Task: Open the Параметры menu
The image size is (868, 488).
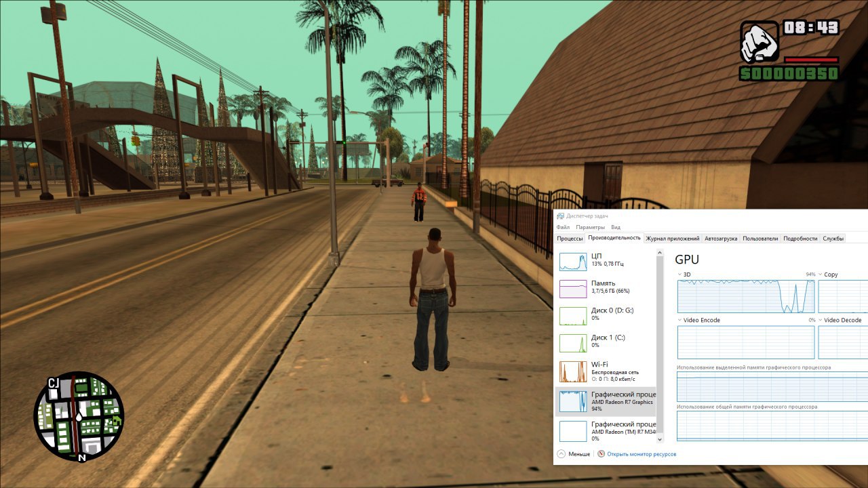Action: (x=590, y=227)
